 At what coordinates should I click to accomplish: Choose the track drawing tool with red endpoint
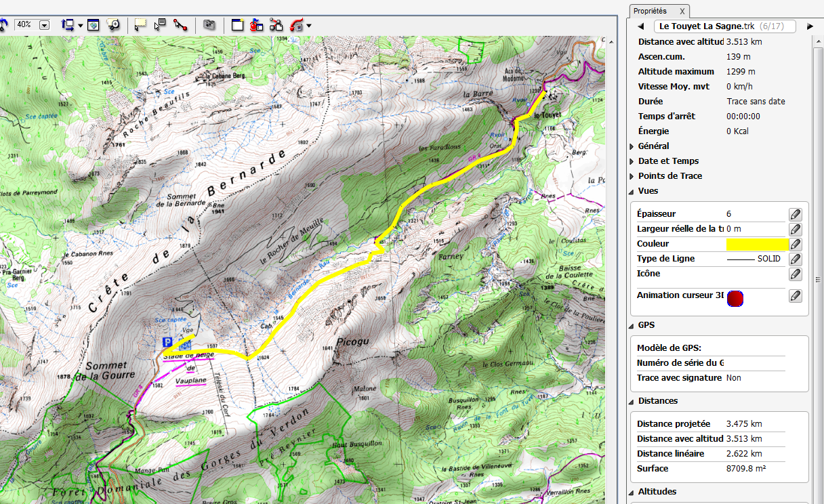coord(180,25)
